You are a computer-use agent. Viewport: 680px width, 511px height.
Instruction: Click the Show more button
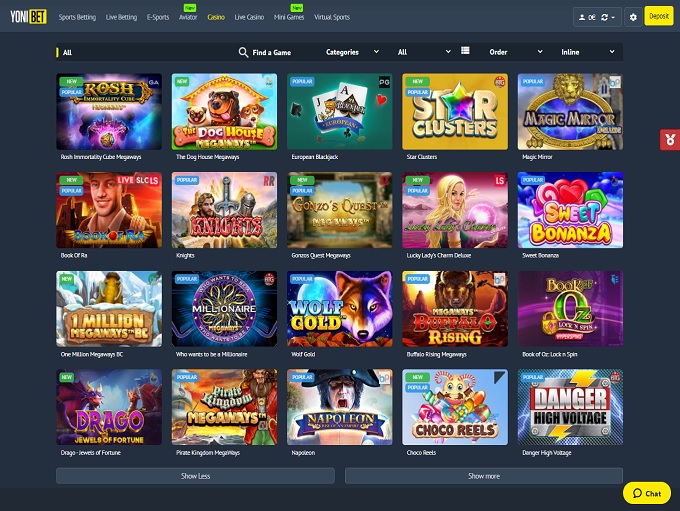click(x=484, y=476)
